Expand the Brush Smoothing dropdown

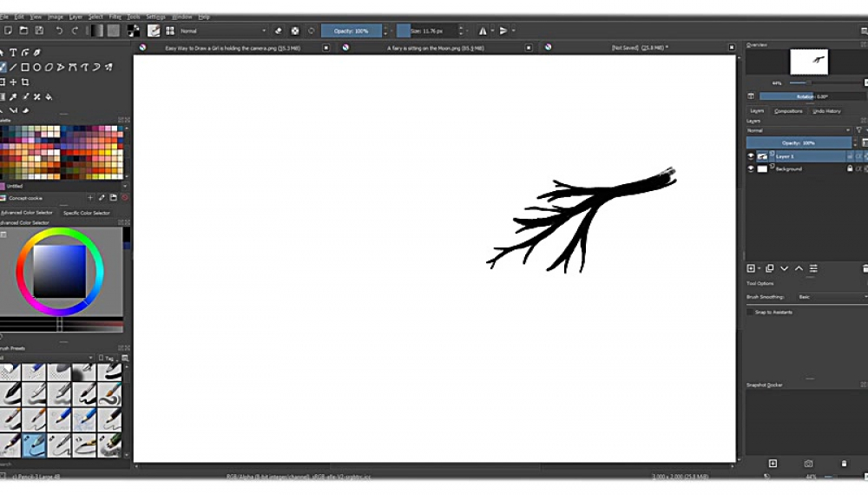click(x=831, y=297)
